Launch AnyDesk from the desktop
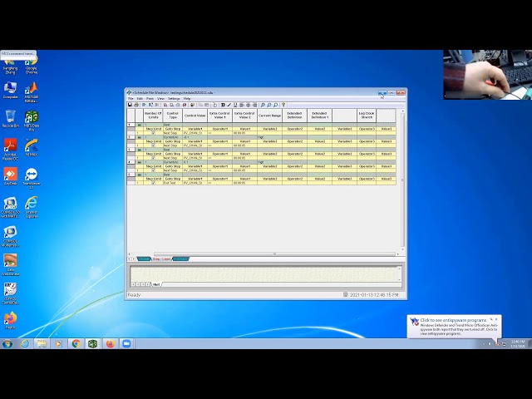532x399 pixels. (x=10, y=176)
